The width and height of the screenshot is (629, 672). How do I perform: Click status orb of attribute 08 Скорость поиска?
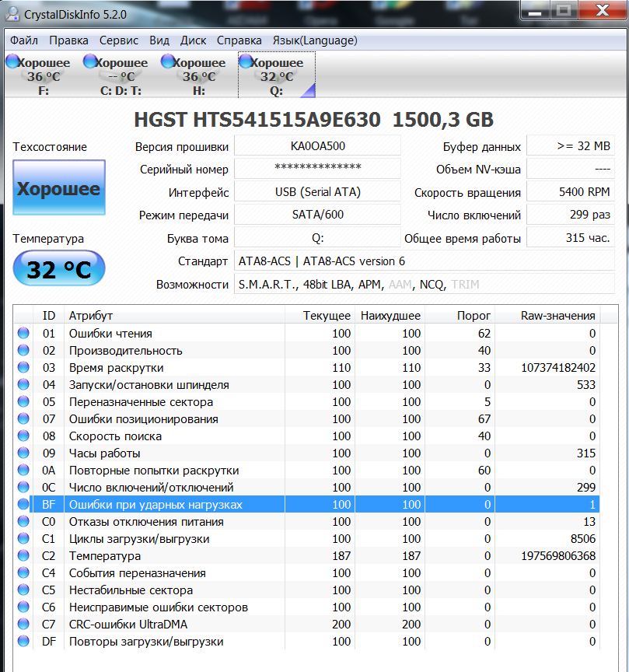pos(23,436)
